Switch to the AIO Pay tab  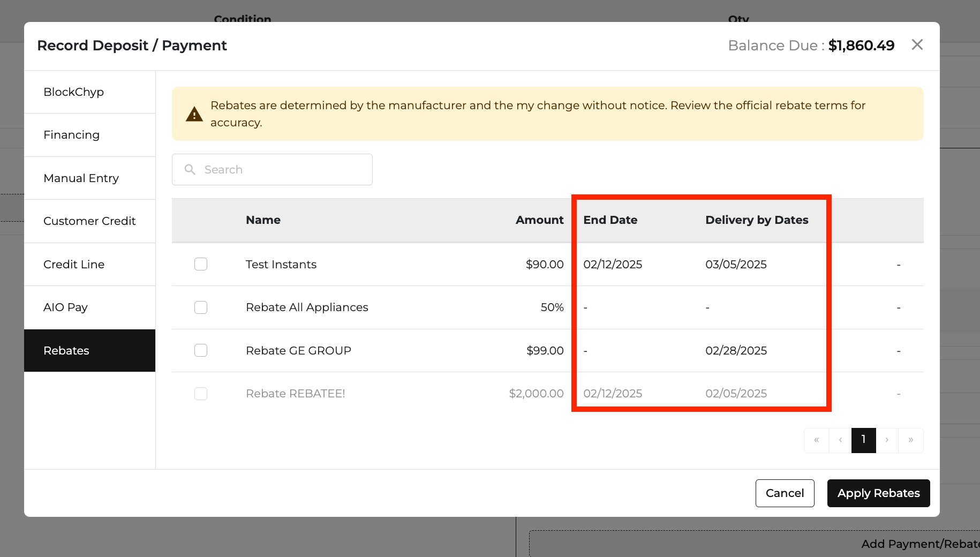(x=90, y=307)
